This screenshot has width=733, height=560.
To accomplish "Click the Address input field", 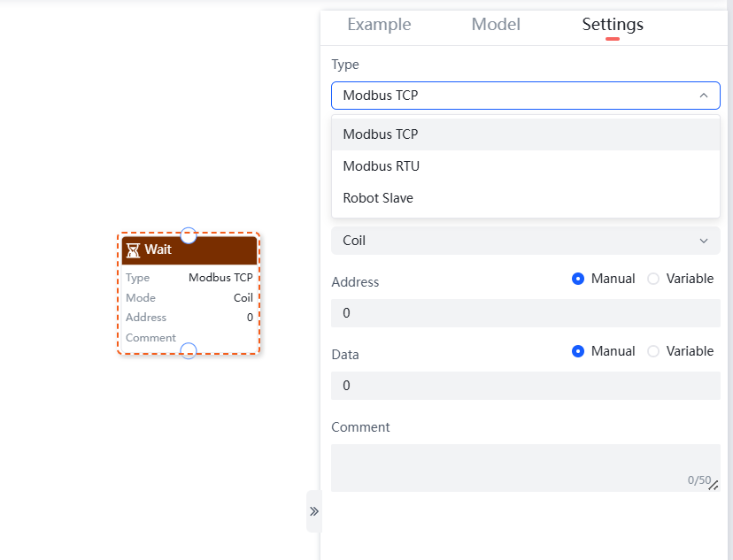I will coord(526,313).
